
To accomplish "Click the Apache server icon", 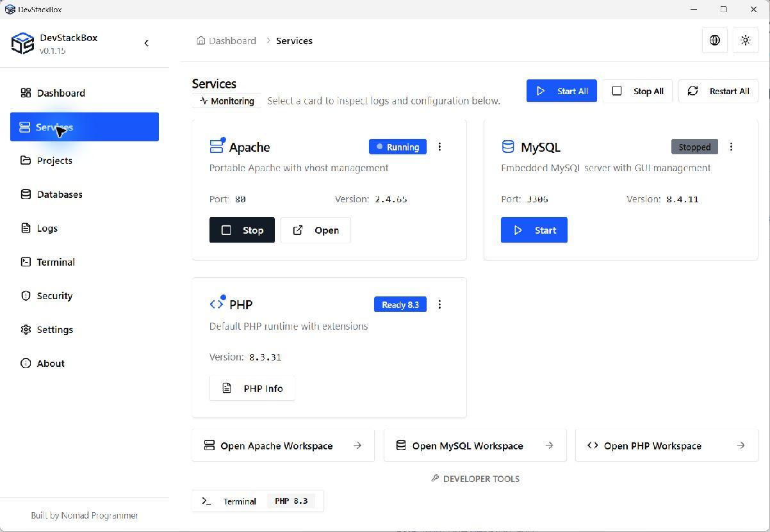I will (217, 147).
